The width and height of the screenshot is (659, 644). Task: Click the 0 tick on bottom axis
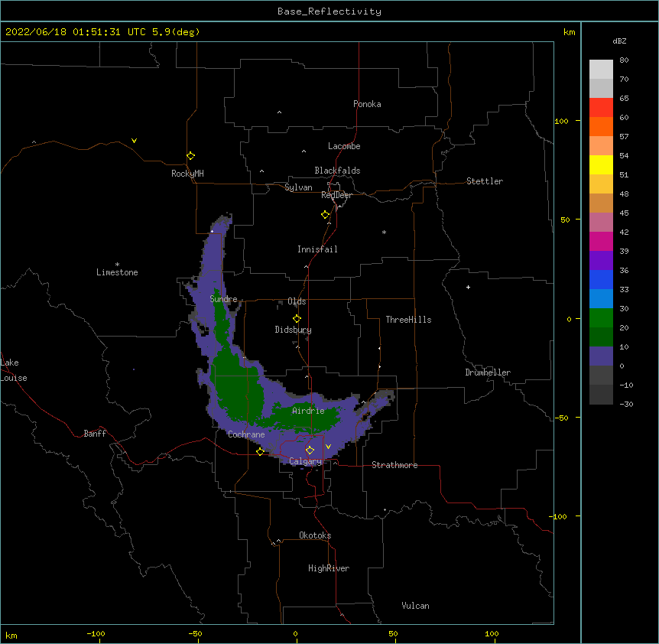pos(295,633)
